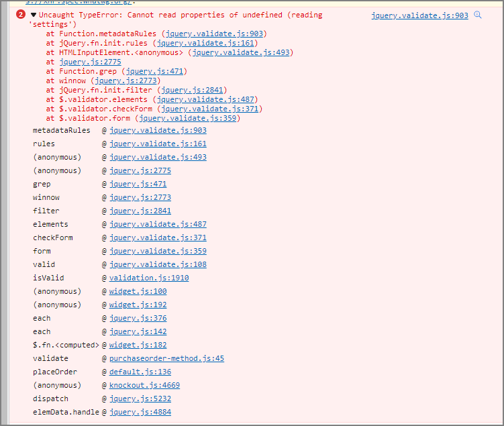The width and height of the screenshot is (504, 426).
Task: Open jquery.validate.js:487 in the 'at $.validator.elements' line
Action: (x=205, y=99)
